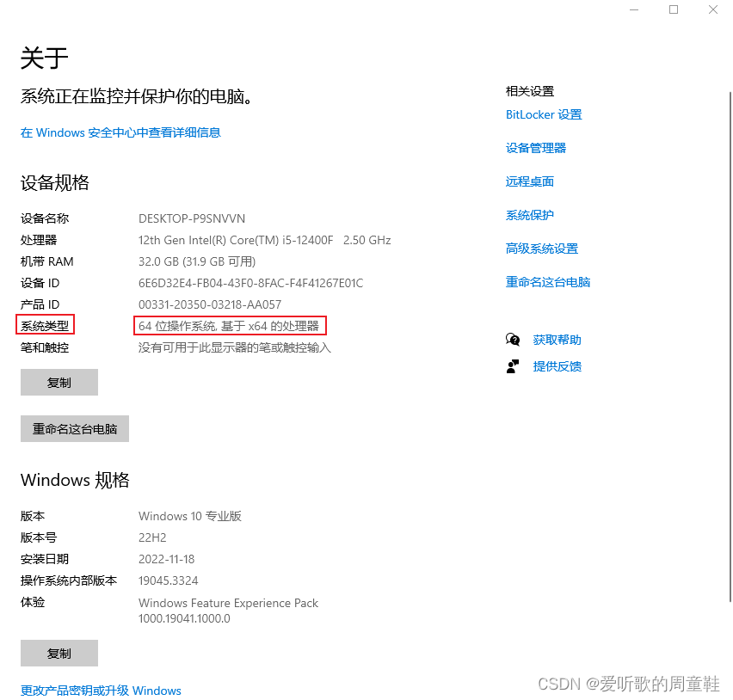Click the gray 重命名这台电脑 button

[75, 428]
